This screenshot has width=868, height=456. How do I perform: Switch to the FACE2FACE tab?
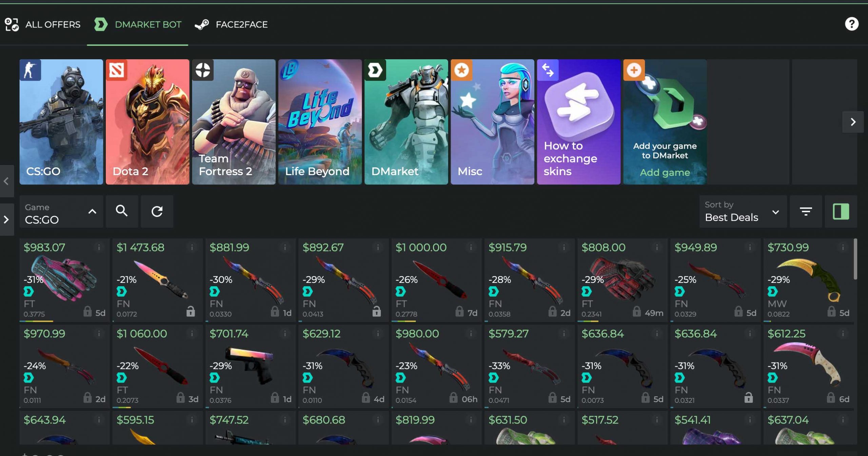click(231, 24)
